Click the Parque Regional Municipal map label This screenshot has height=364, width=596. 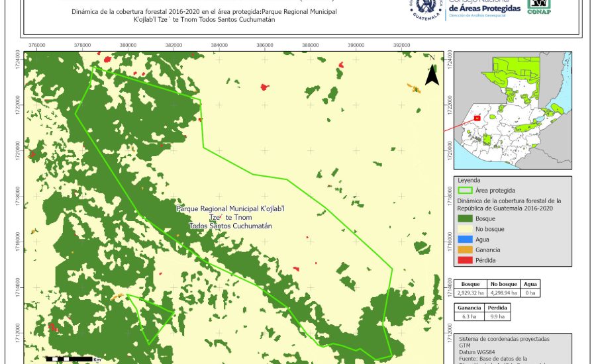229,217
